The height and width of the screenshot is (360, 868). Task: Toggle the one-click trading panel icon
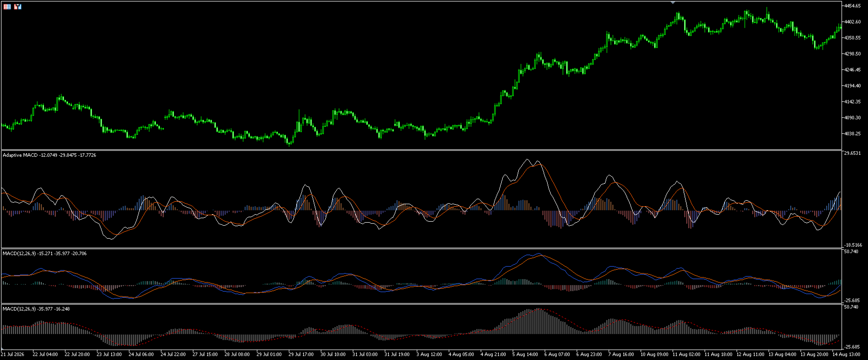(18, 6)
